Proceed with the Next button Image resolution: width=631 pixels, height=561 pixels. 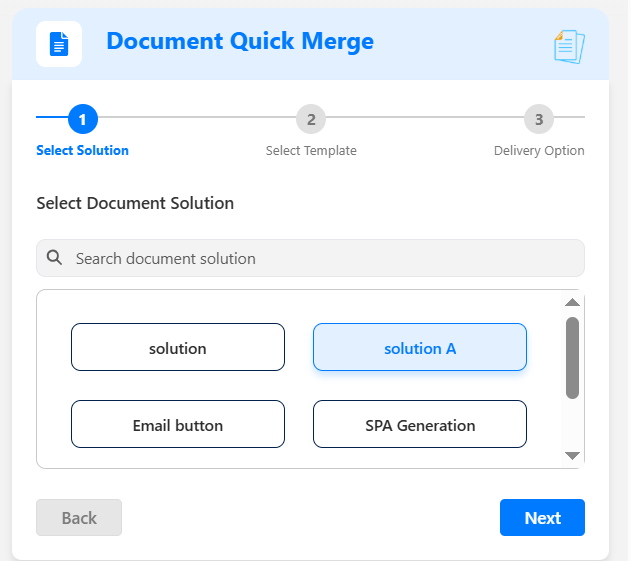pos(542,518)
